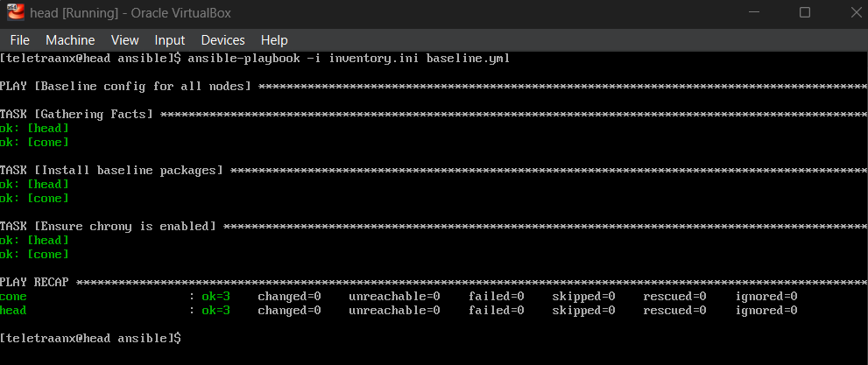Click the ansible-playbook command line text
Viewport: 868px width, 365px height.
tap(346, 59)
